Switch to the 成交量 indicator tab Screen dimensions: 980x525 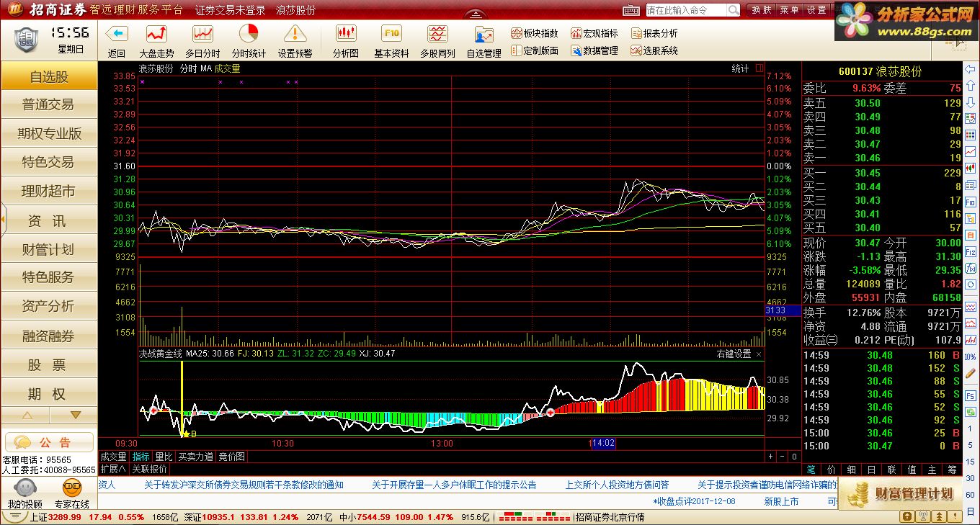113,457
